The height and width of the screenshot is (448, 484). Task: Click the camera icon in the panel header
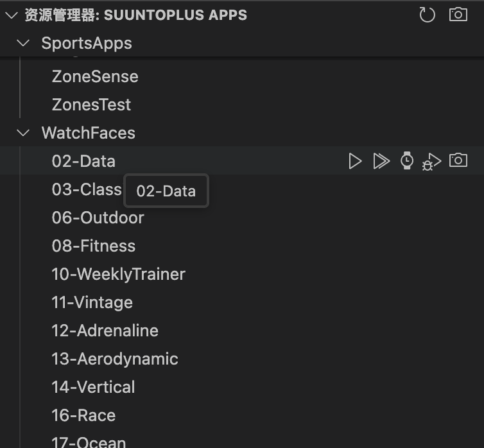(458, 14)
